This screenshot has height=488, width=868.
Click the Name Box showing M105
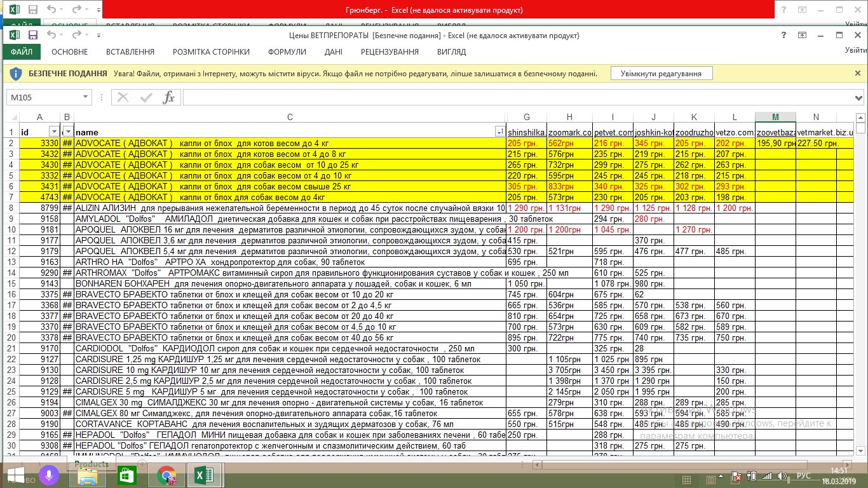tap(44, 97)
